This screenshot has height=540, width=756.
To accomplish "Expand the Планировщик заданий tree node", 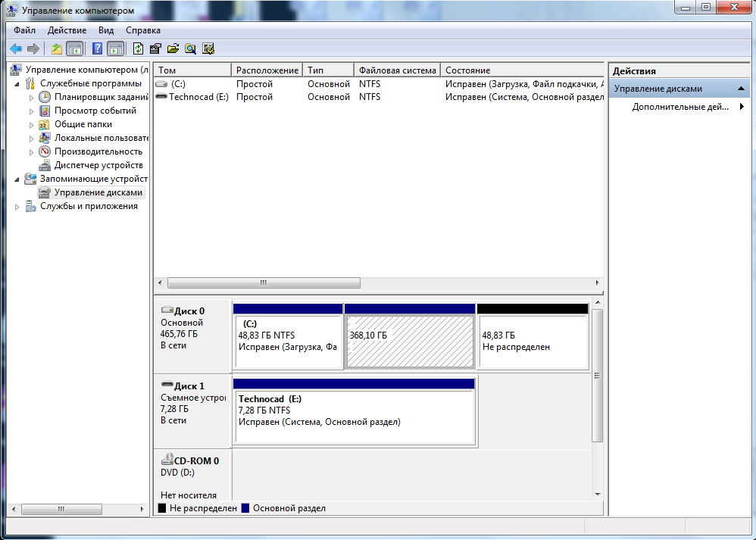I will [x=31, y=97].
